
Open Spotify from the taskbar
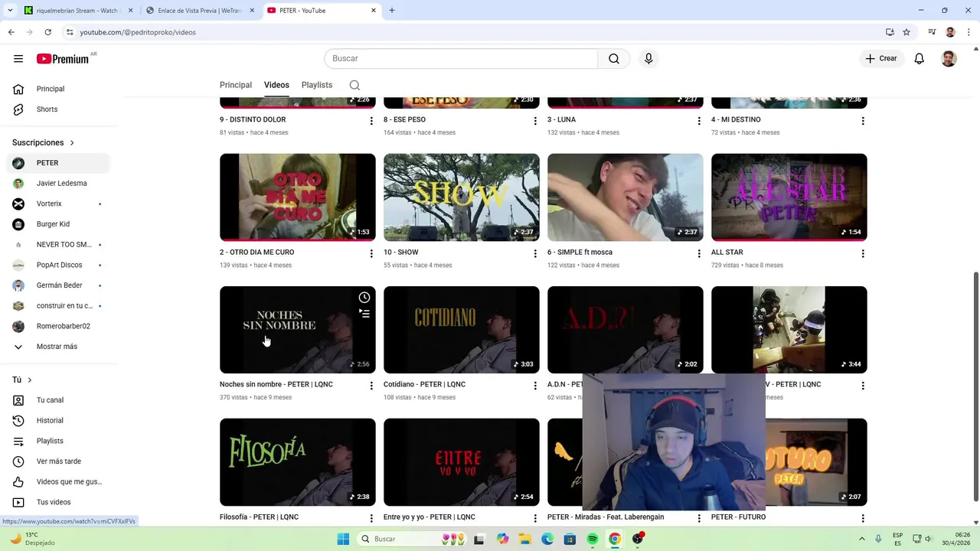(x=593, y=539)
